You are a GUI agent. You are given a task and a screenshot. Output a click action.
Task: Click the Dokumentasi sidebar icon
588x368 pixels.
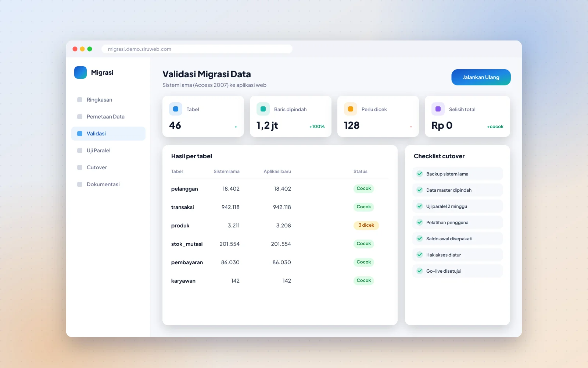80,184
